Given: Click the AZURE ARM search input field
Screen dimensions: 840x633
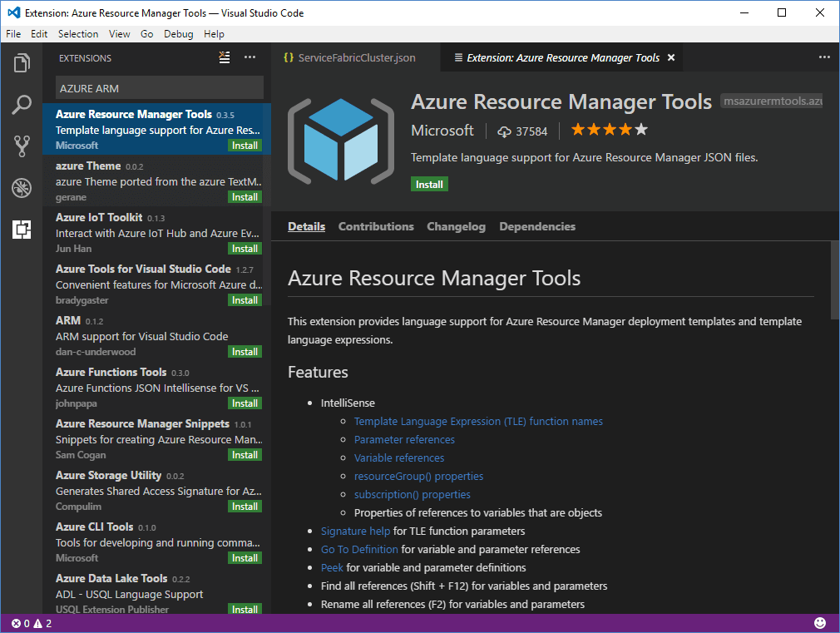Looking at the screenshot, I should click(160, 88).
